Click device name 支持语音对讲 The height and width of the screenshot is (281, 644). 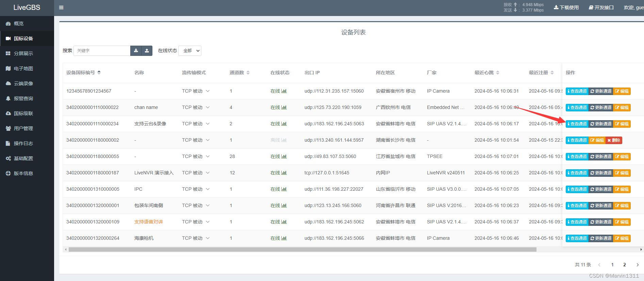click(x=149, y=222)
